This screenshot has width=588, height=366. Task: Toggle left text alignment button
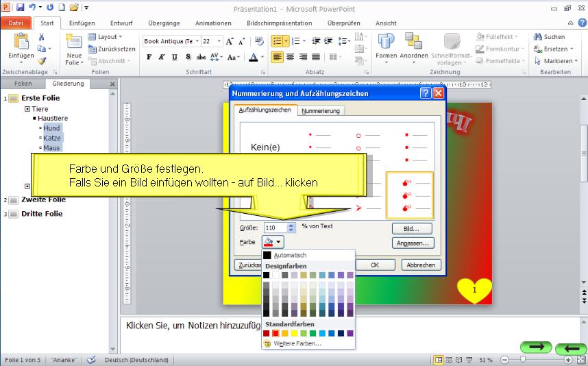tap(277, 58)
